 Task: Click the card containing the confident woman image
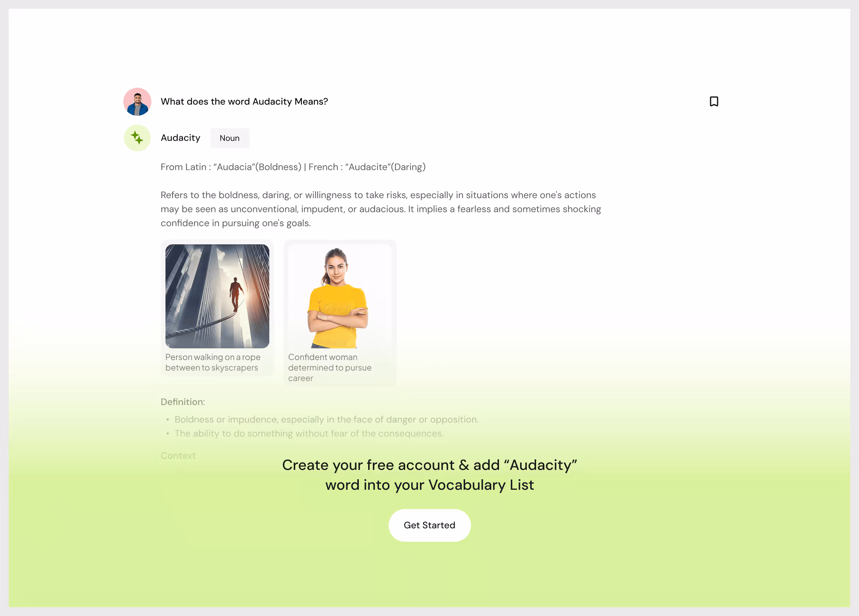click(x=340, y=313)
